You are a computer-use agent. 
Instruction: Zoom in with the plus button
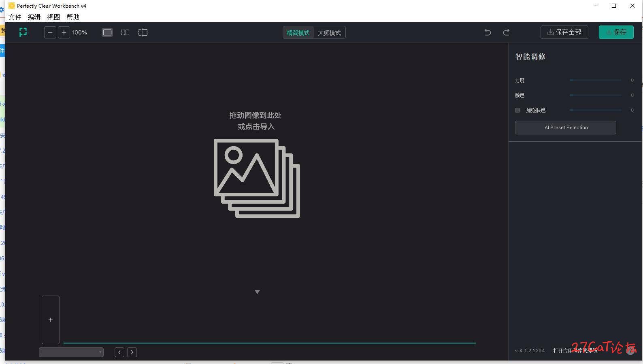click(64, 32)
